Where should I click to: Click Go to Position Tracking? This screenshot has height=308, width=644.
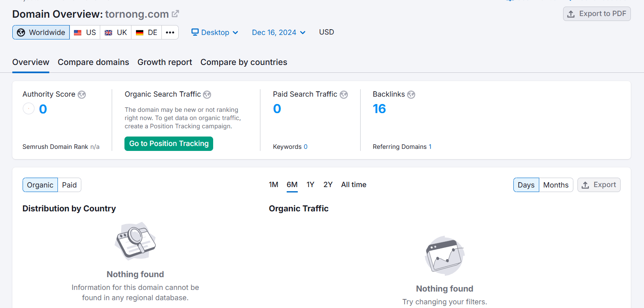point(169,144)
